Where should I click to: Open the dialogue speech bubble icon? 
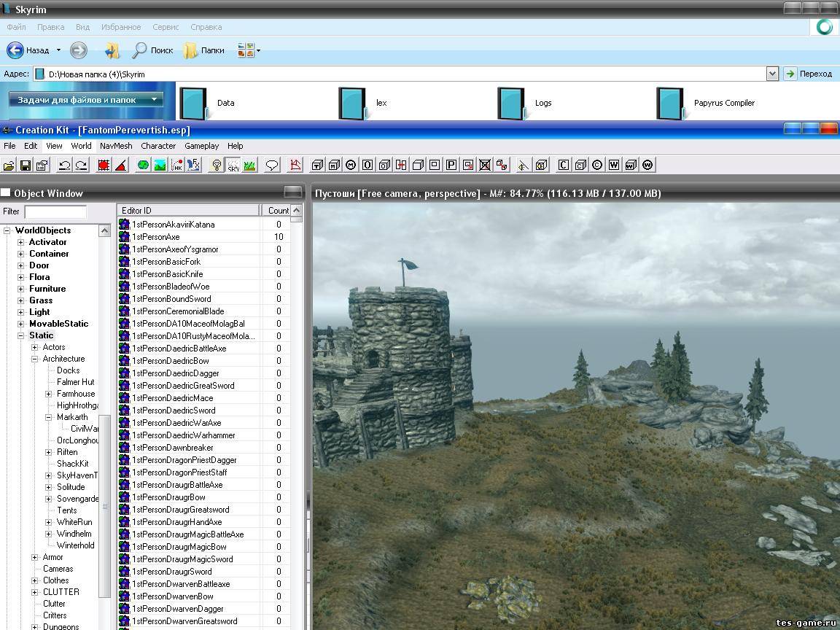tap(272, 166)
